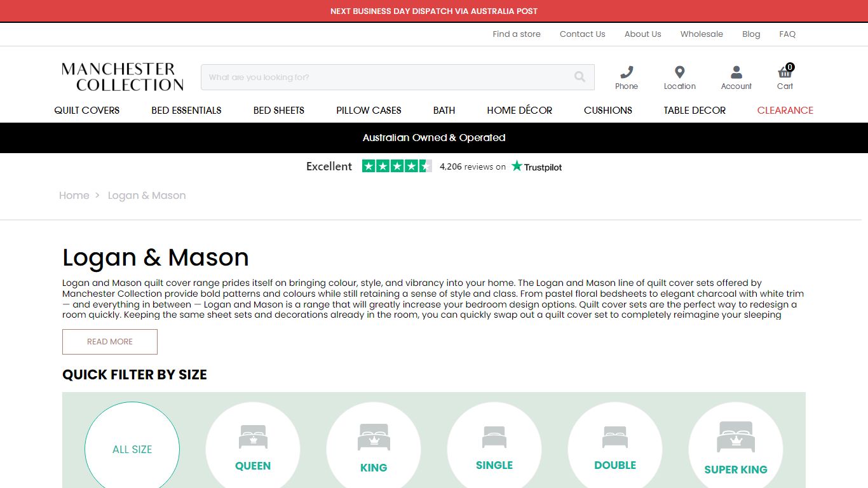Open the Home Décor menu

point(520,110)
